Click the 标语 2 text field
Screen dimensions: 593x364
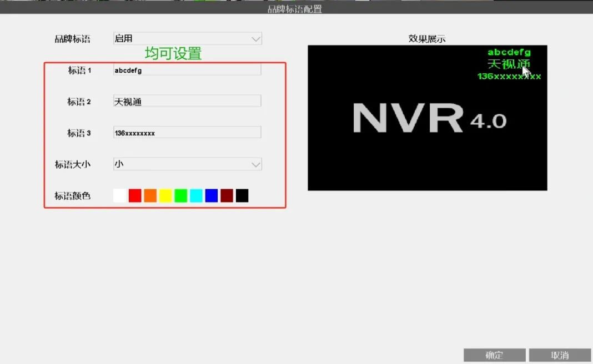coord(187,102)
